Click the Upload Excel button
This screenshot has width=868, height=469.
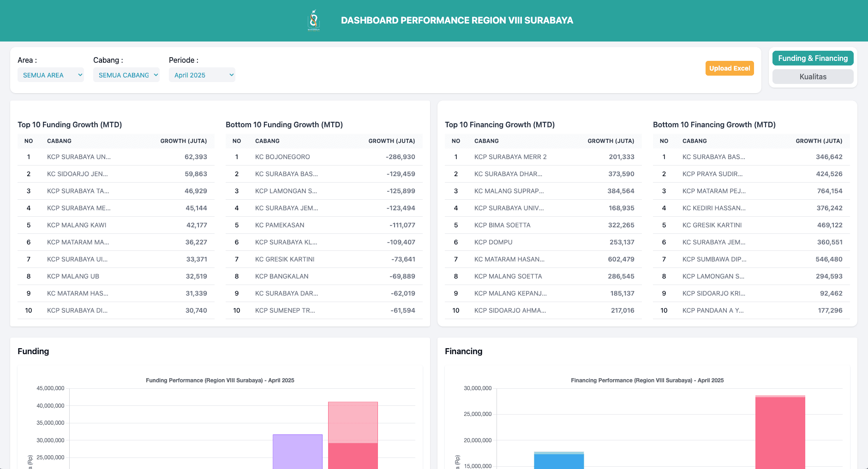tap(730, 68)
